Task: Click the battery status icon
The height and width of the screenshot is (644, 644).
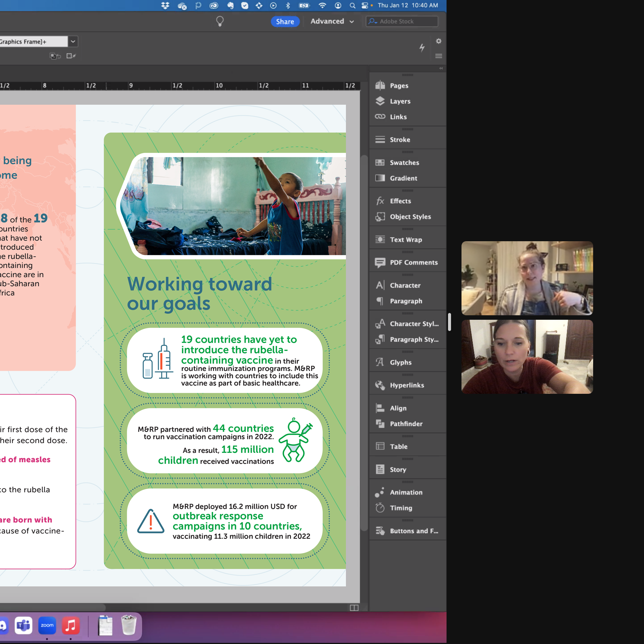Action: tap(304, 5)
